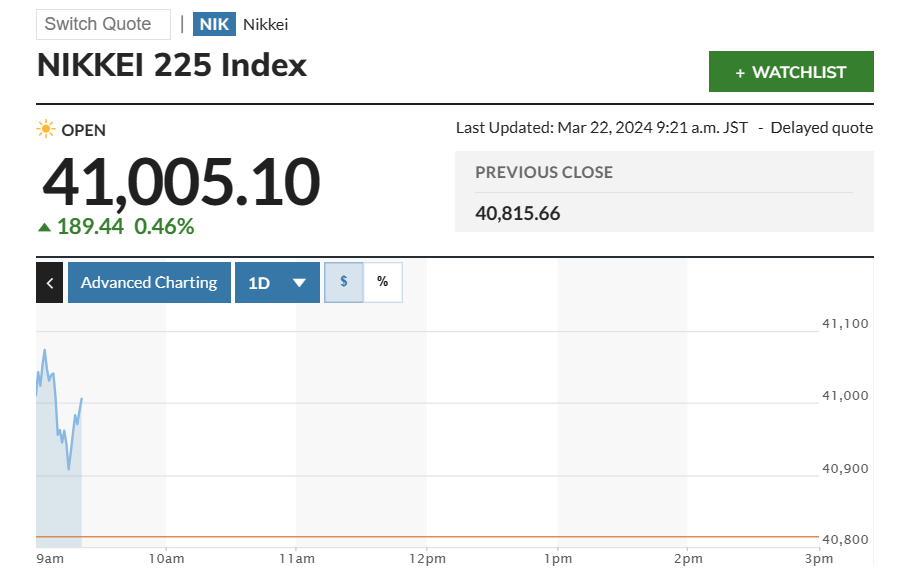Add Nikkei 225 to watchlist
This screenshot has height=588, width=910.
click(x=791, y=72)
